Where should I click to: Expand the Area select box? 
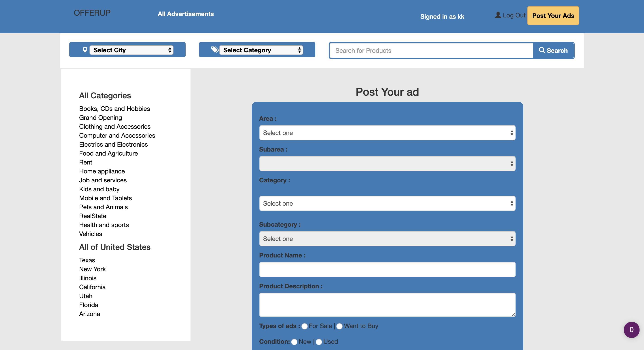tap(387, 133)
